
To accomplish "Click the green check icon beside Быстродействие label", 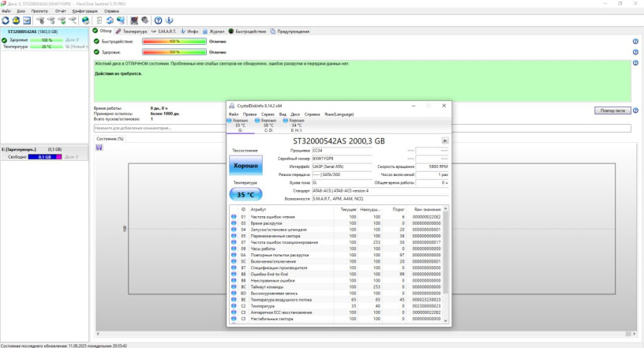I will [96, 42].
